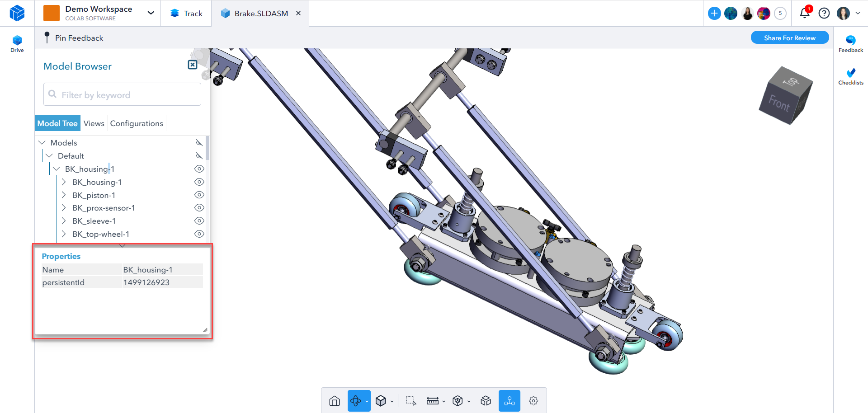
Task: Click the model tree vertical scrollbar
Action: tap(208, 148)
